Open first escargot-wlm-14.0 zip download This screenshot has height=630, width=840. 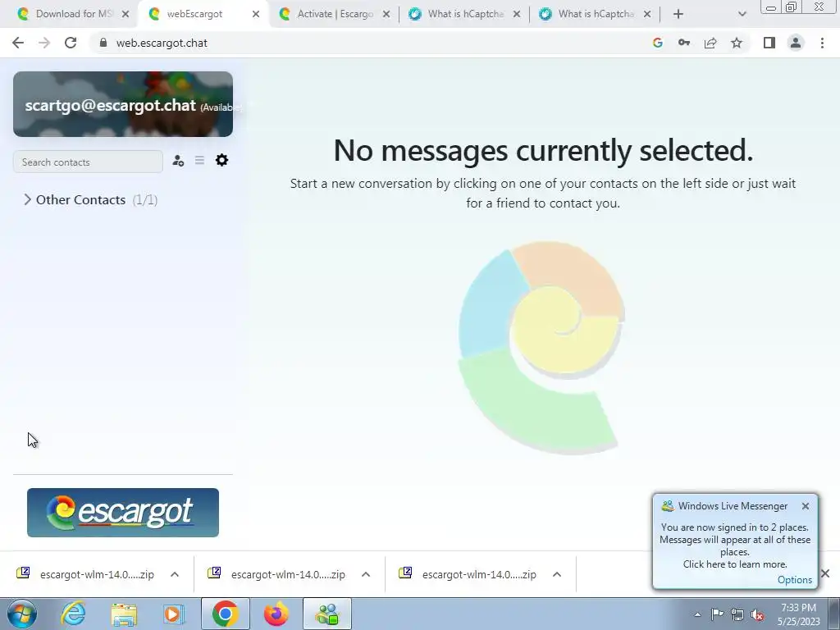(x=85, y=574)
